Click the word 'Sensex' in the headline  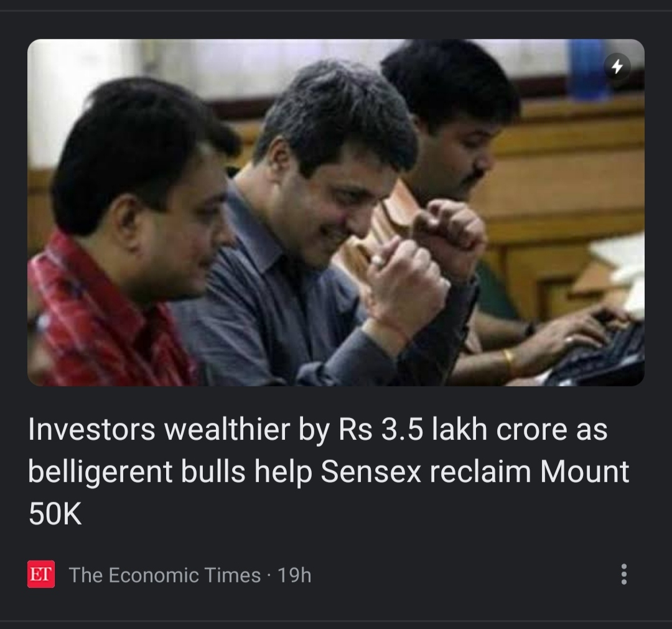click(371, 472)
